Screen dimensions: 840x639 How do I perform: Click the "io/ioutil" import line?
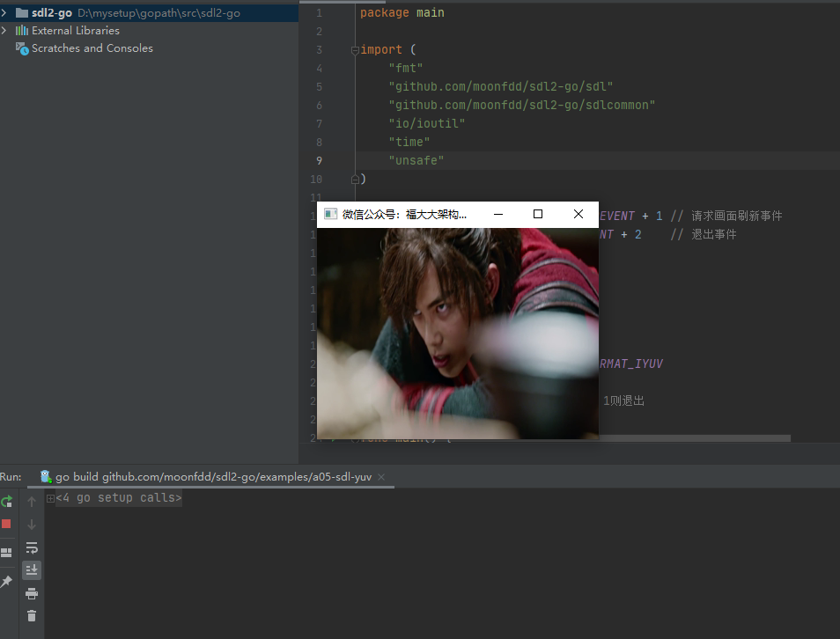point(426,124)
